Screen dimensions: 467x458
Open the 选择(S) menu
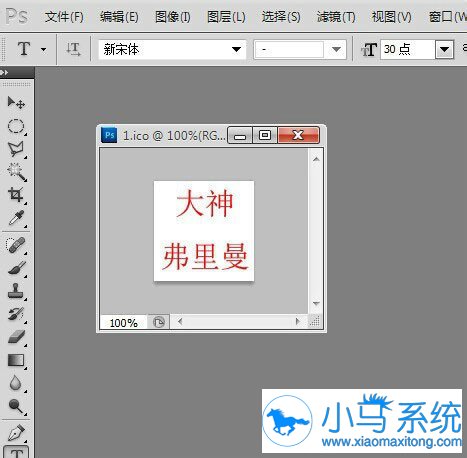(281, 17)
